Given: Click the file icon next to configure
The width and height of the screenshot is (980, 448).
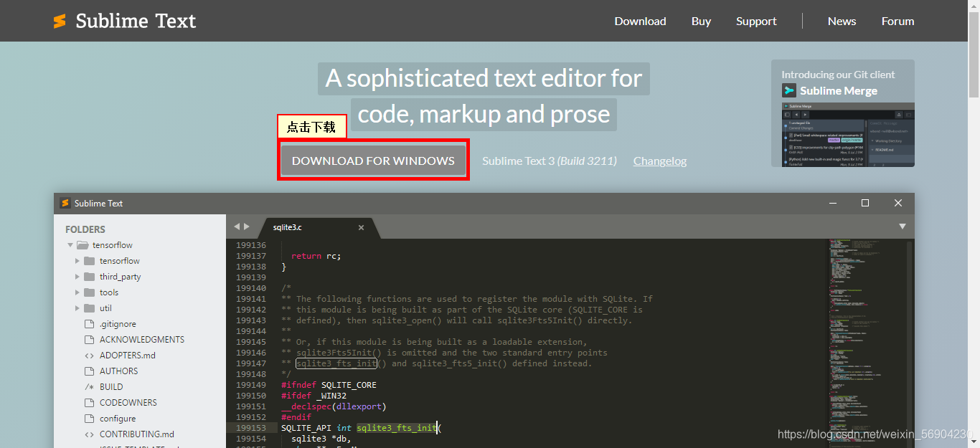Looking at the screenshot, I should click(x=90, y=419).
